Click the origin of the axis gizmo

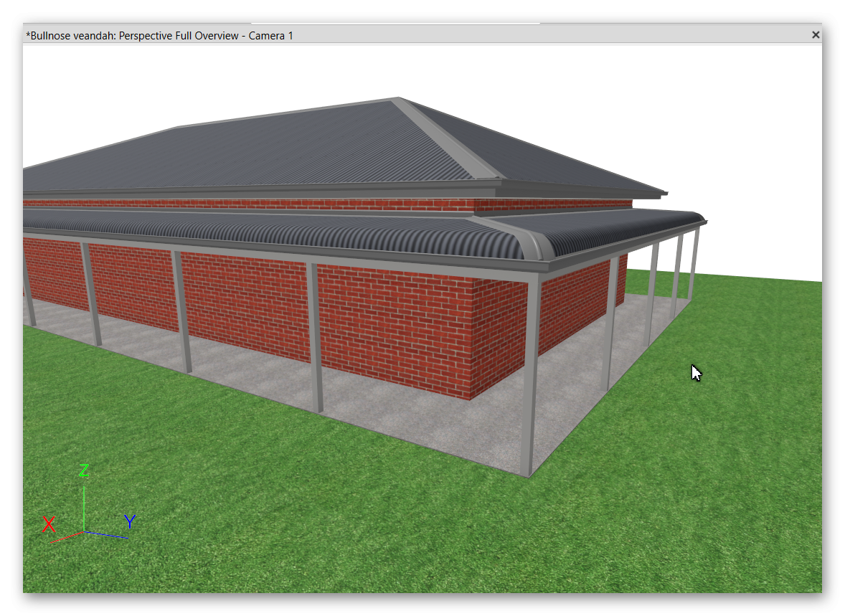(x=84, y=531)
